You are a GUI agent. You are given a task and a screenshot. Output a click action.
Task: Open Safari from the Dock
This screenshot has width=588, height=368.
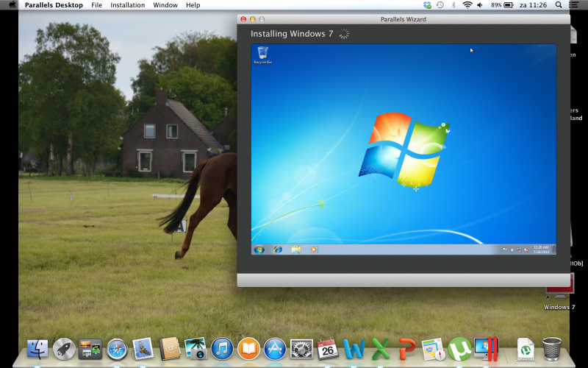pyautogui.click(x=117, y=348)
